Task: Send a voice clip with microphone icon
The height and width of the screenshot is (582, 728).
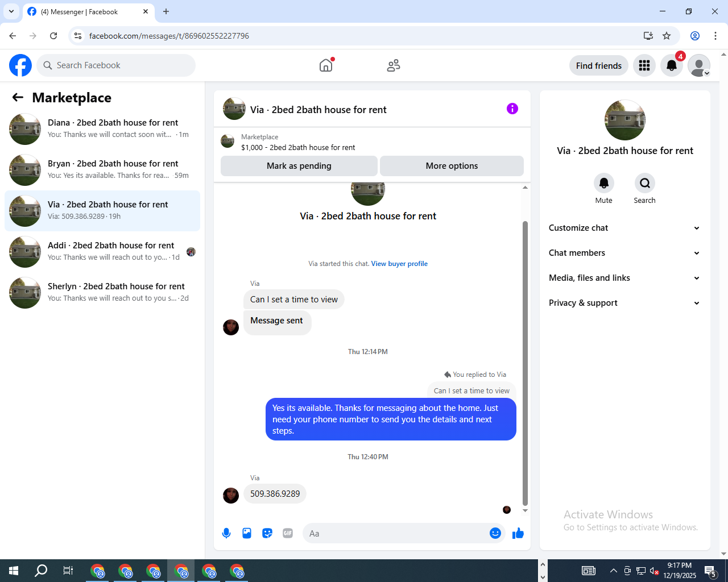Action: tap(226, 533)
